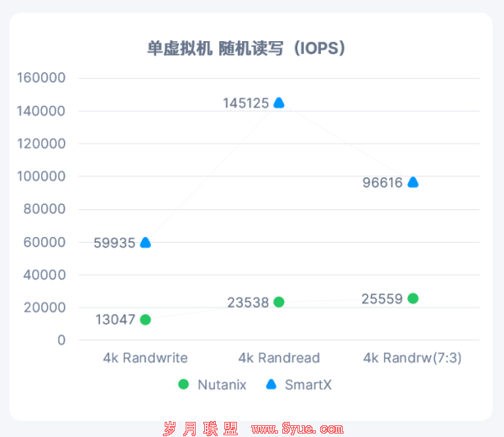Select the 4k Randrw(7:3) axis label
The image size is (504, 437).
pyautogui.click(x=412, y=358)
